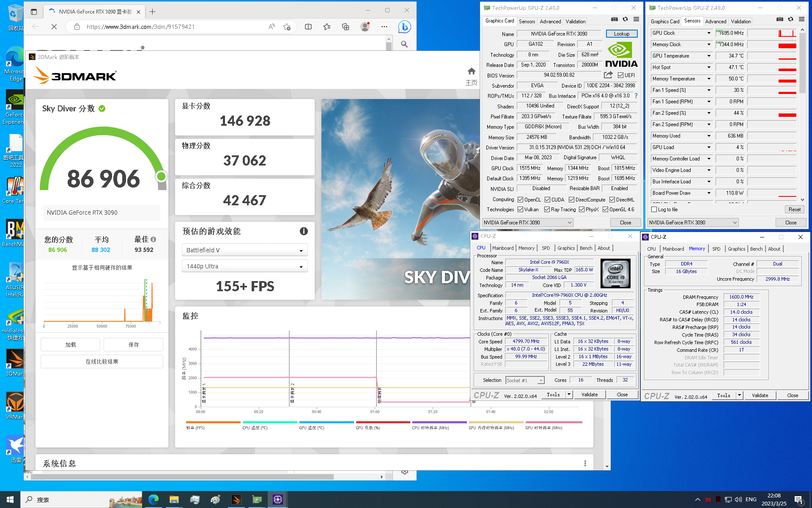Viewport: 812px width, 508px height.
Task: Click the 保存 save button
Action: pyautogui.click(x=134, y=345)
